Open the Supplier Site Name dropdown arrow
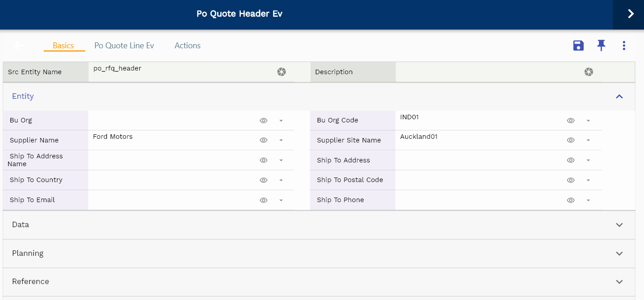644x300 pixels. coord(588,140)
